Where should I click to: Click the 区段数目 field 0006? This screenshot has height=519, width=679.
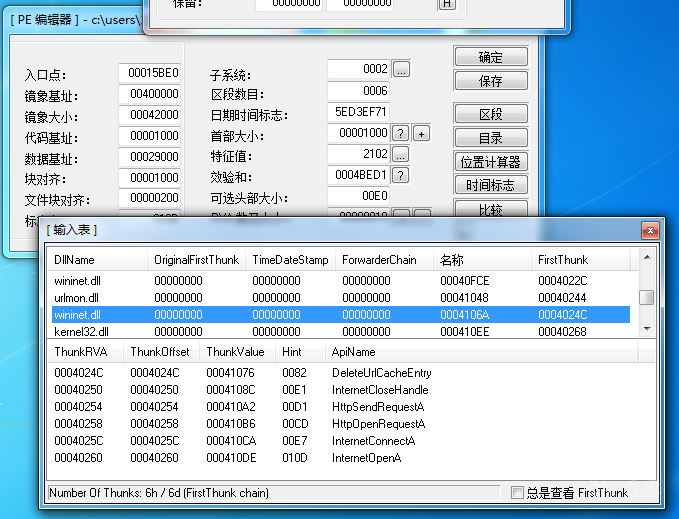(359, 90)
